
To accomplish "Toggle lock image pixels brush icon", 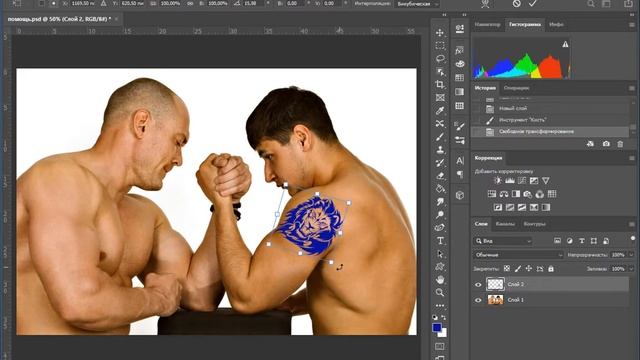I will (518, 269).
